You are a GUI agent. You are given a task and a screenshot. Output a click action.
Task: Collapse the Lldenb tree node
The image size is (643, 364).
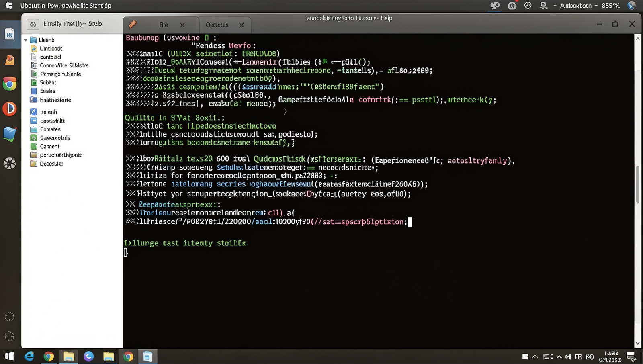pos(26,40)
